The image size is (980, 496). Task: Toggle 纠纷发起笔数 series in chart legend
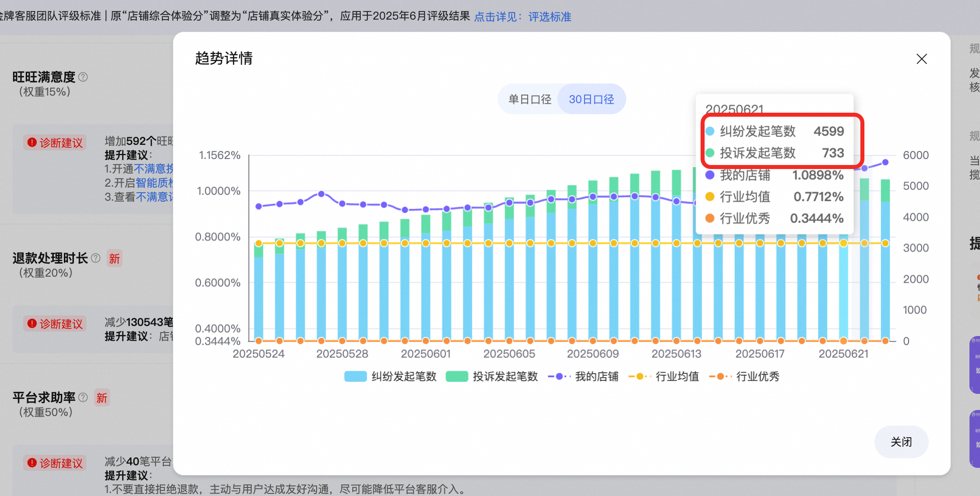(390, 376)
